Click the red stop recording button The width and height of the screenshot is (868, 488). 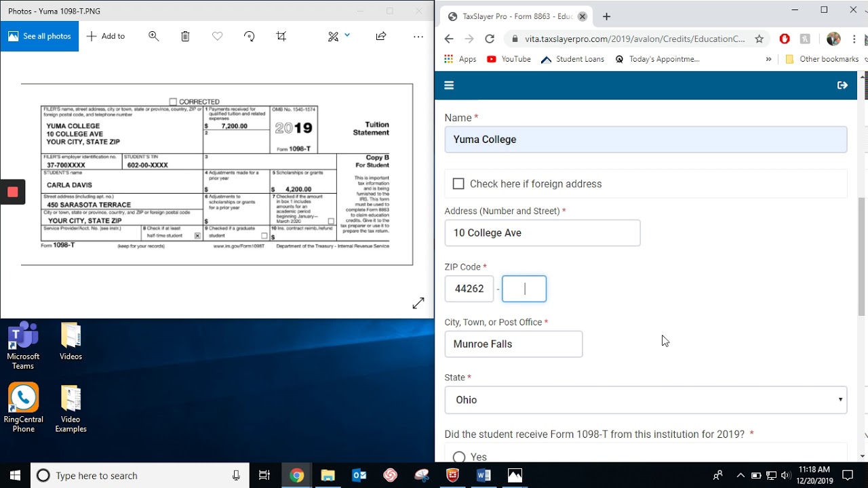pos(12,192)
